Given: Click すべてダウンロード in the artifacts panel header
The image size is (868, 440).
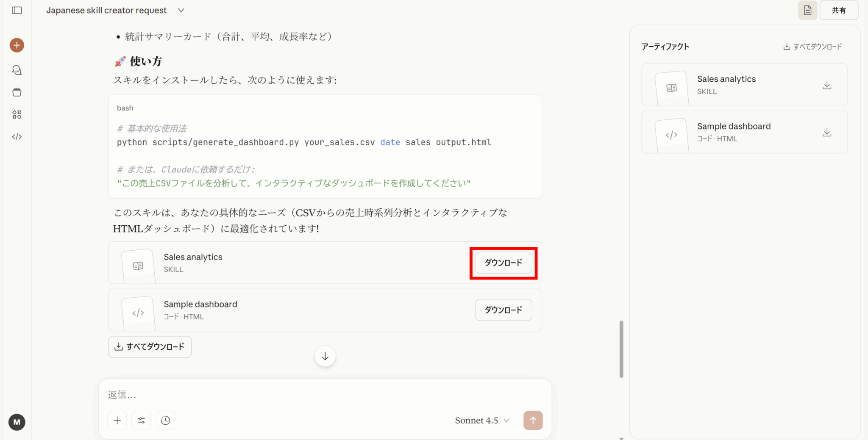Looking at the screenshot, I should click(812, 47).
